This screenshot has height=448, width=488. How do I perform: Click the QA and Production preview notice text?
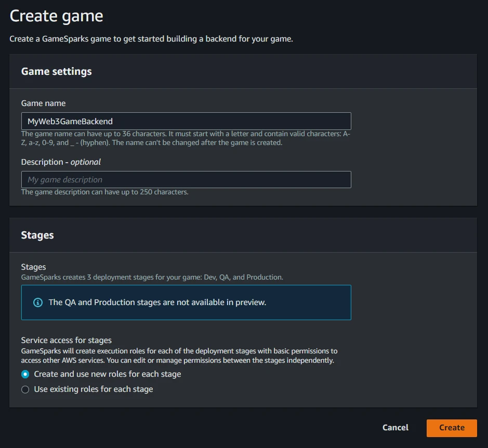pos(157,302)
